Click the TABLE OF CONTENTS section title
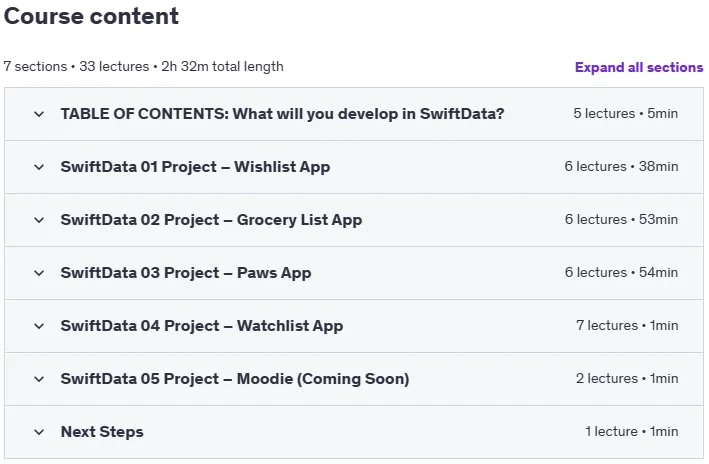 [282, 114]
